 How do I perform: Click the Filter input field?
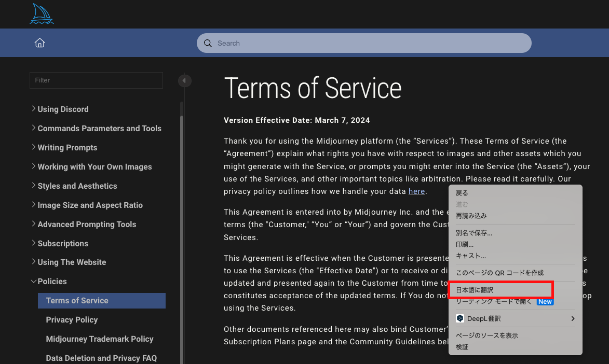[x=96, y=80]
